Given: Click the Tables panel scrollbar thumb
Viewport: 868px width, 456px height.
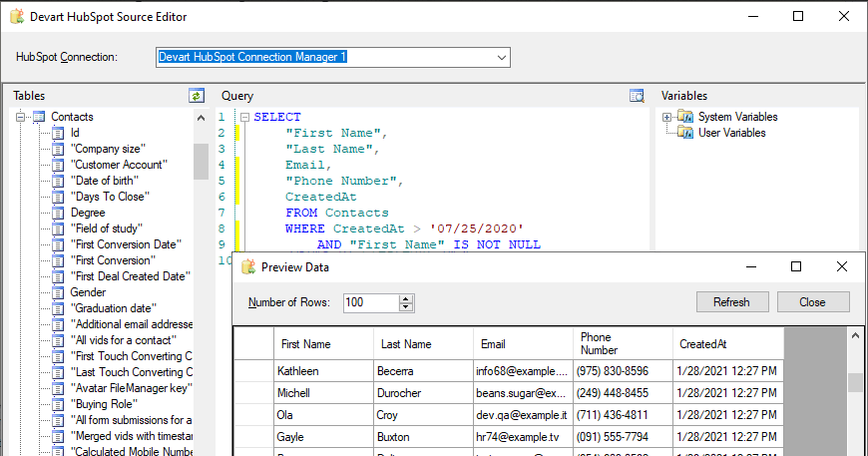Looking at the screenshot, I should 201,162.
